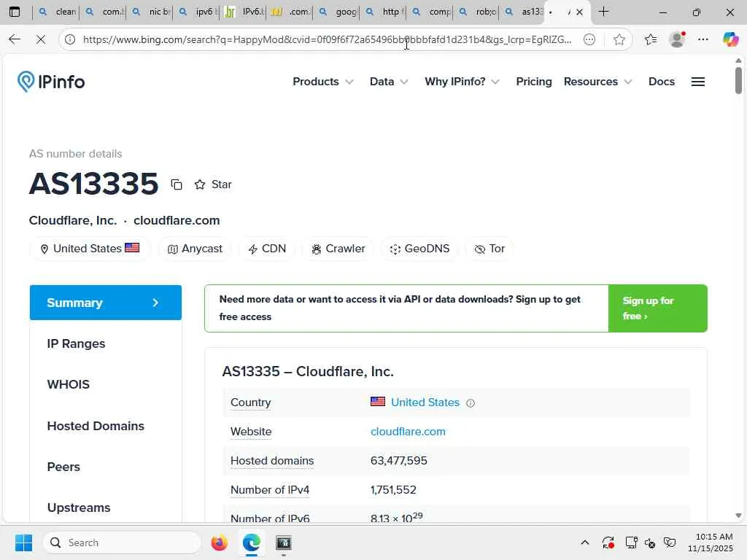This screenshot has width=747, height=560.
Task: Open the tab actions menu icon
Action: [x=15, y=12]
